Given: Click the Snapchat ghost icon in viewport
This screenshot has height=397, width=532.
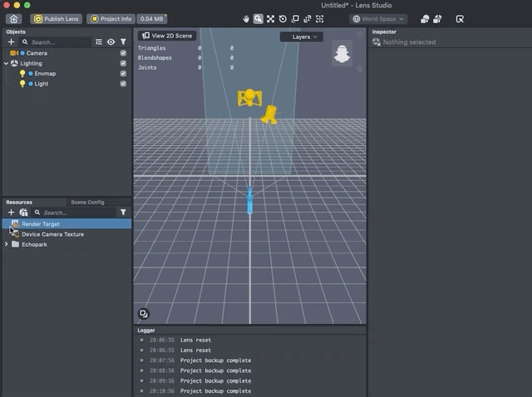Looking at the screenshot, I should point(342,56).
